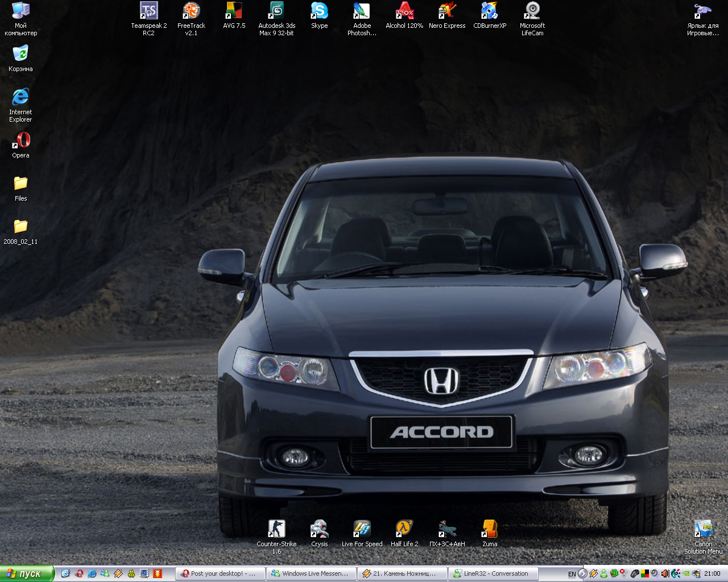The width and height of the screenshot is (728, 582).
Task: Switch to Windows Live Messenger taskbar button
Action: pos(311,573)
